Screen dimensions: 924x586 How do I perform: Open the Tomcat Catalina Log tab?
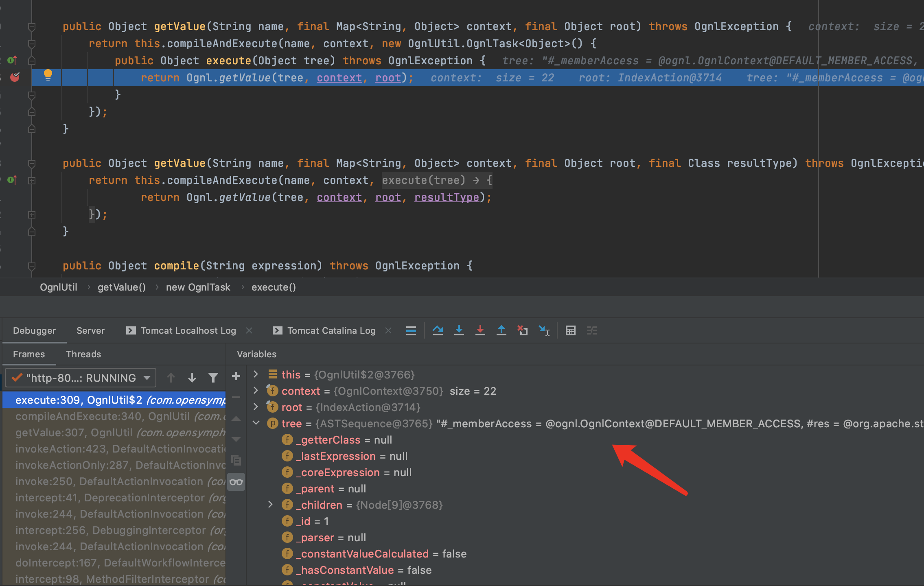pos(331,330)
